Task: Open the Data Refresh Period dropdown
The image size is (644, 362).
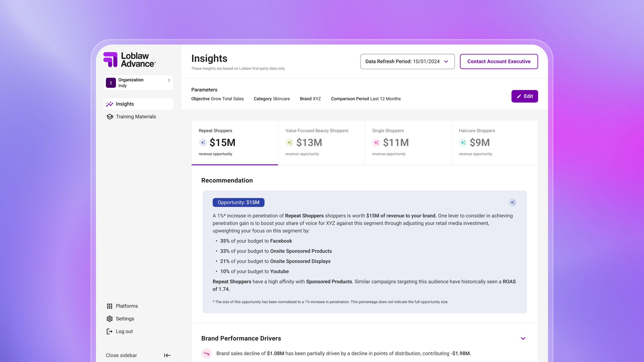Action: click(407, 62)
